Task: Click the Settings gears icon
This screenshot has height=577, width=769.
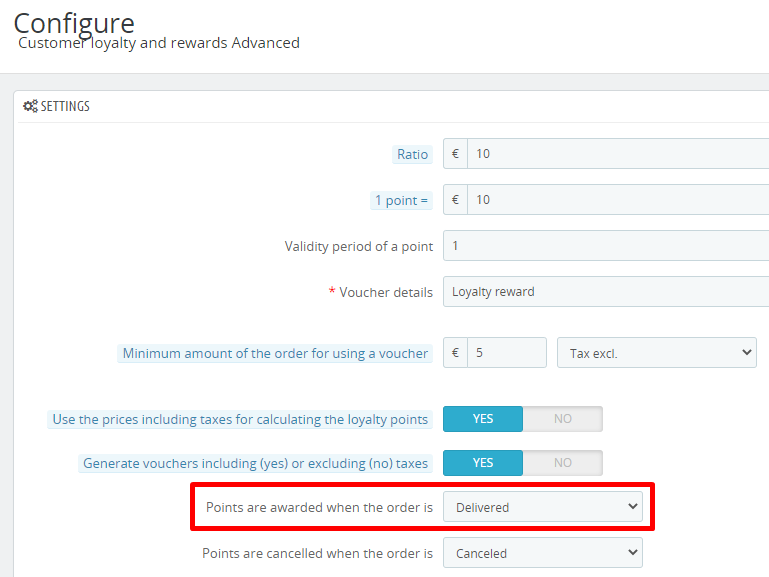Action: pyautogui.click(x=30, y=106)
